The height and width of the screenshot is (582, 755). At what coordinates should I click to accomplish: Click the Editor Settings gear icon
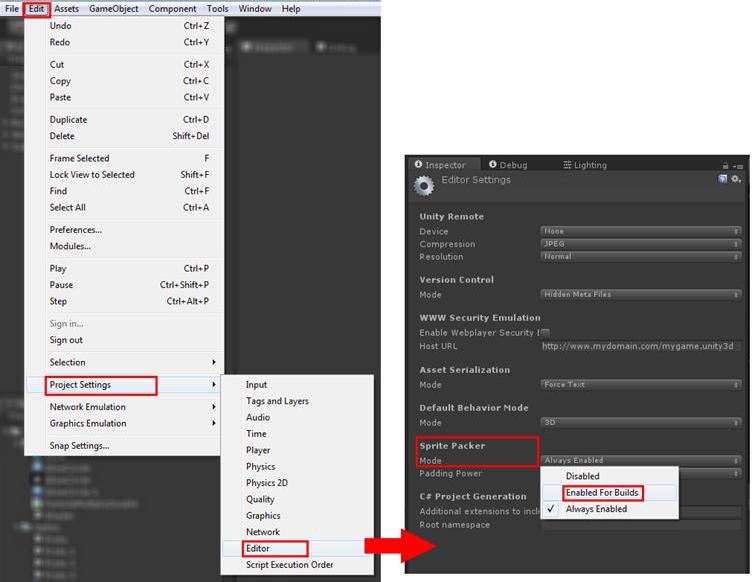[424, 186]
